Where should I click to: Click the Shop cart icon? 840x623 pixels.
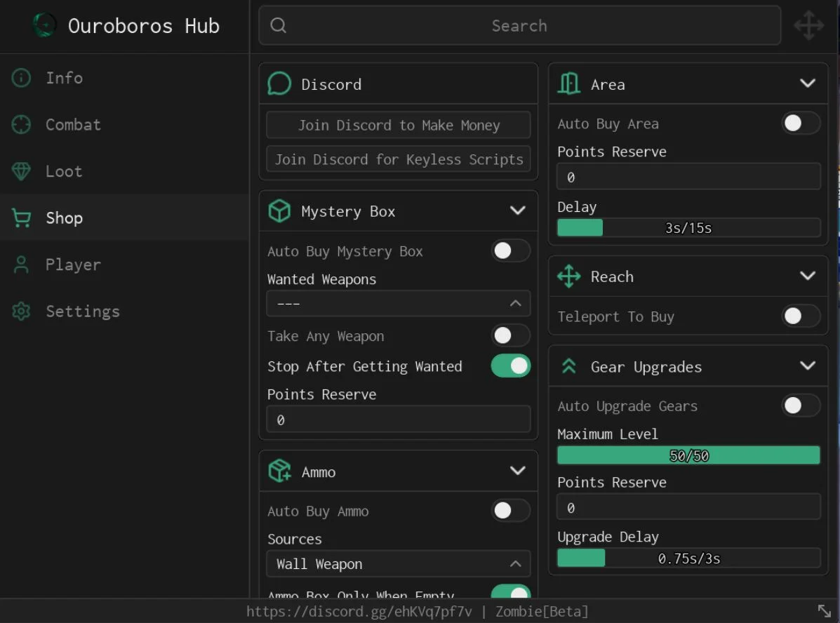[22, 218]
